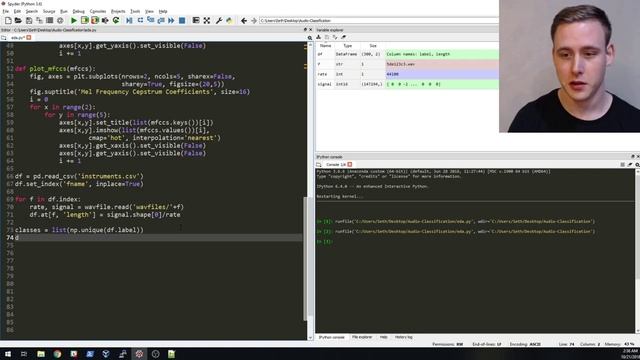Screen dimensions: 640x360
Task: Open Search menu
Action: point(31,11)
